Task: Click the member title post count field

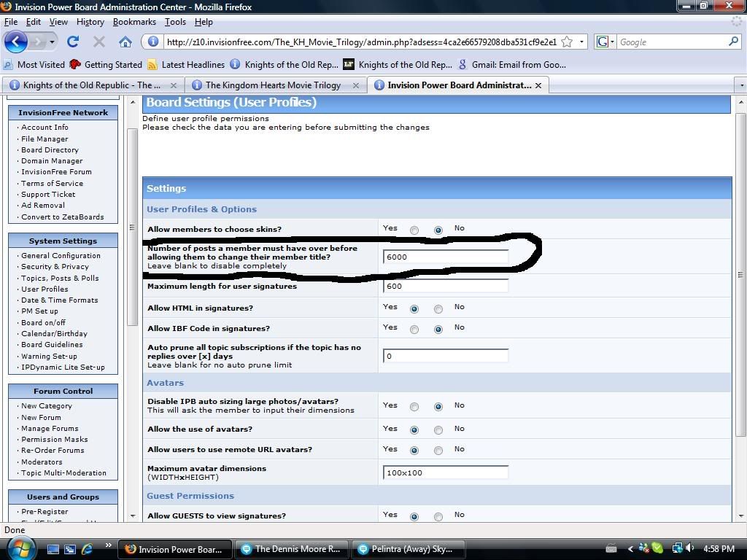Action: point(445,257)
